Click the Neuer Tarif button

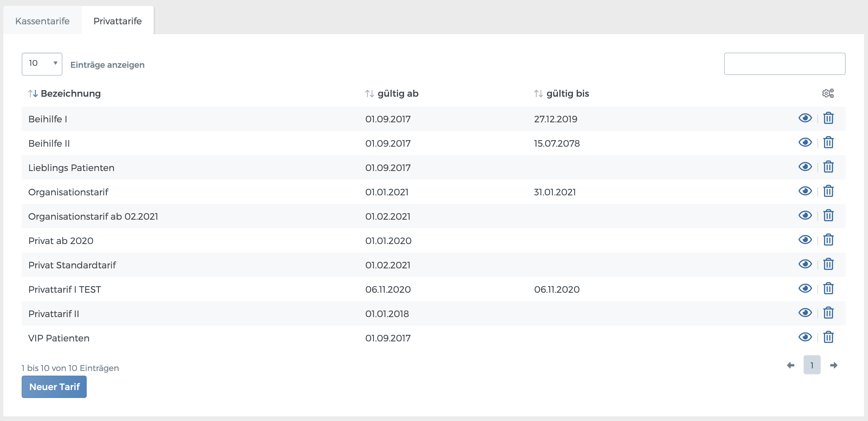tap(54, 386)
